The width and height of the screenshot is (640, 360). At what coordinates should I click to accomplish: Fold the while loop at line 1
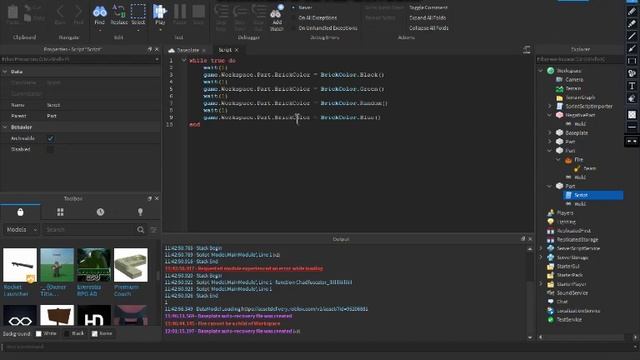[x=184, y=60]
